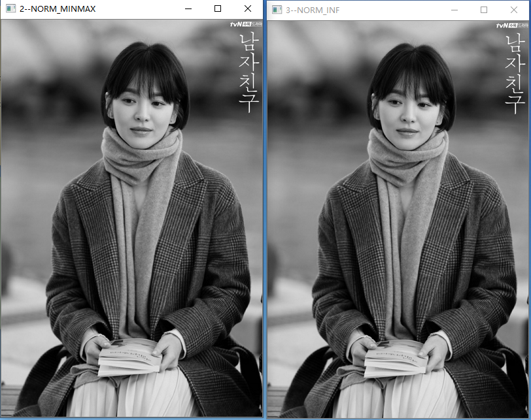
Task: Click the image in the NORM_INF window
Action: [398, 219]
